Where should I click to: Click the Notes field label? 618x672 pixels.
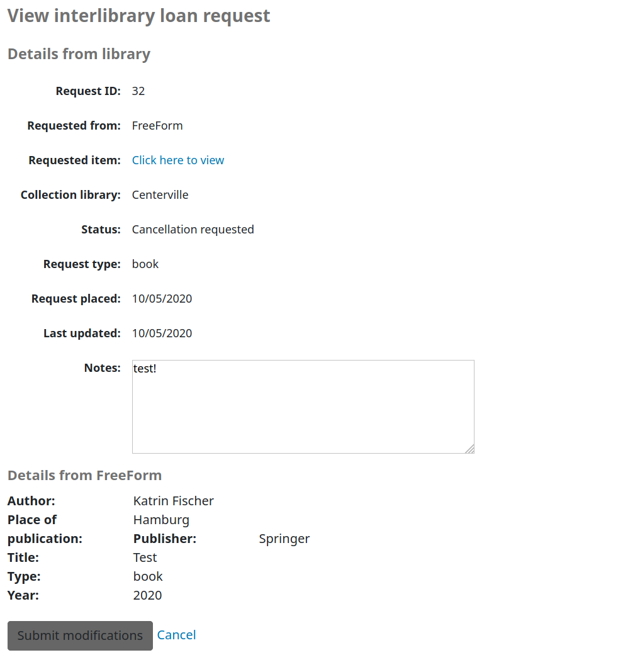102,368
